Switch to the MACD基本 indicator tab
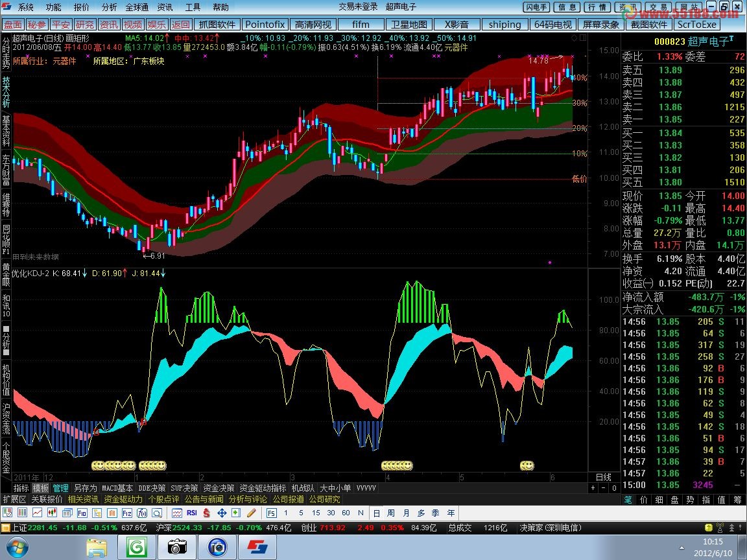 [x=117, y=488]
